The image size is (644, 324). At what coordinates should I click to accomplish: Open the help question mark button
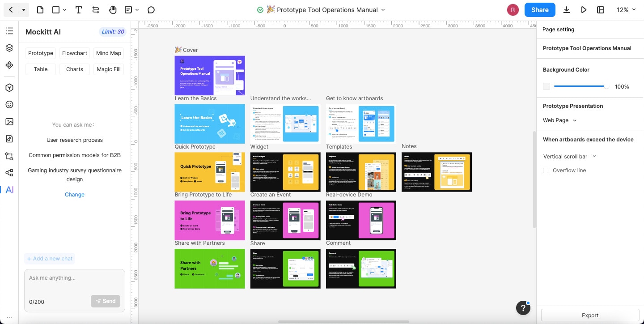tap(523, 308)
